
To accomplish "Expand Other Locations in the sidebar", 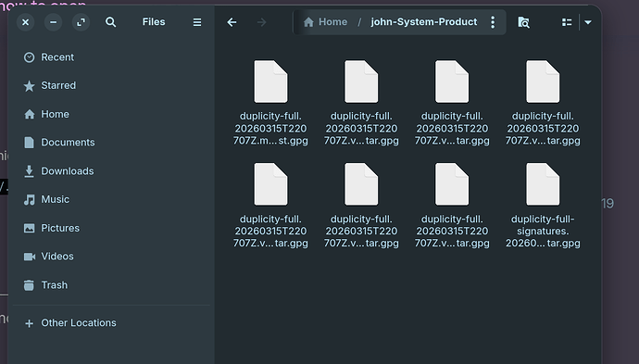I will pyautogui.click(x=111, y=323).
